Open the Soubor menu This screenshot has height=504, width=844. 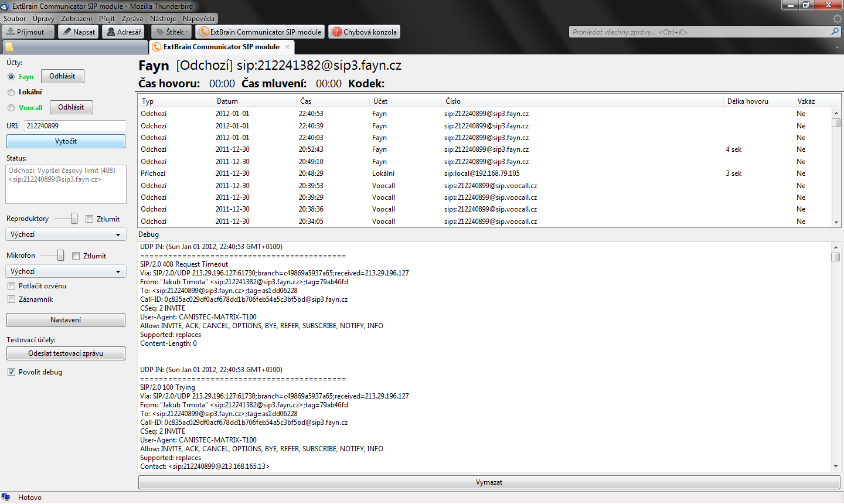(15, 19)
